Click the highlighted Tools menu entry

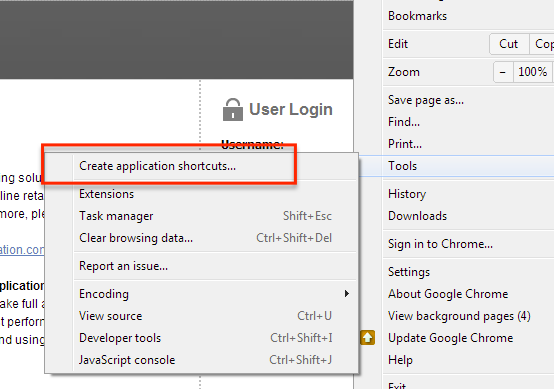click(456, 166)
